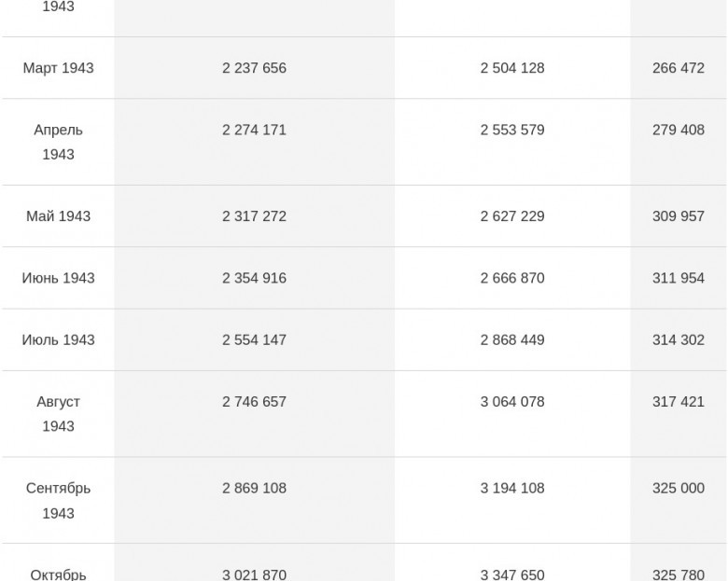Click the value 2 869 108

254,488
